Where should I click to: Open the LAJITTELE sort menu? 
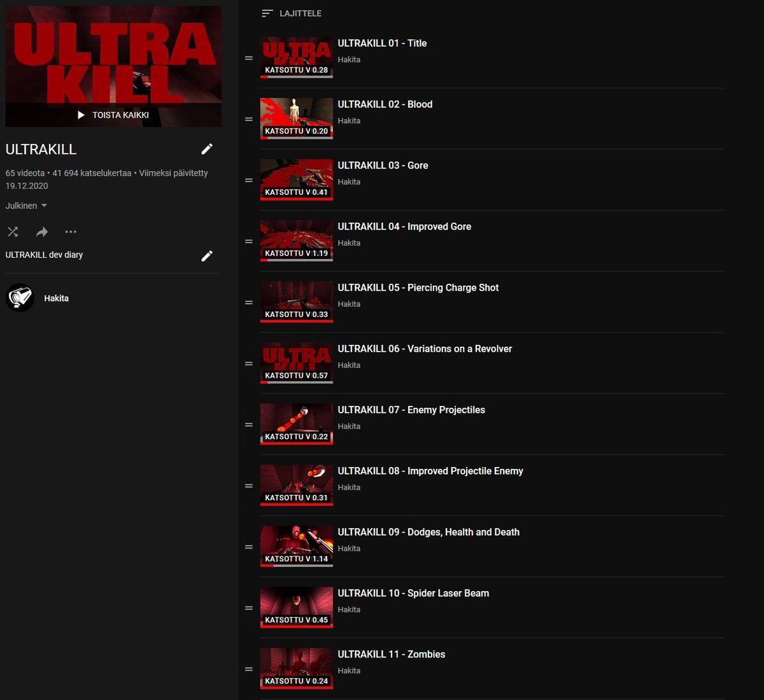pyautogui.click(x=292, y=13)
